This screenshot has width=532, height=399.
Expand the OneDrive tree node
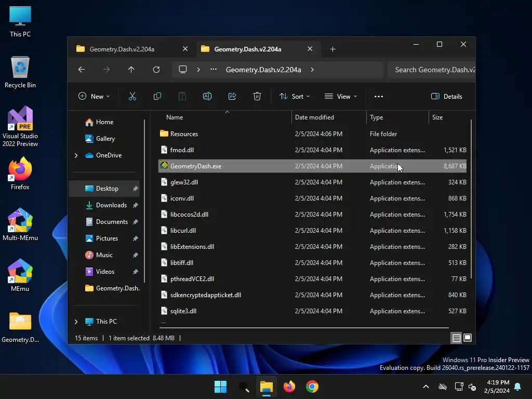(x=76, y=155)
